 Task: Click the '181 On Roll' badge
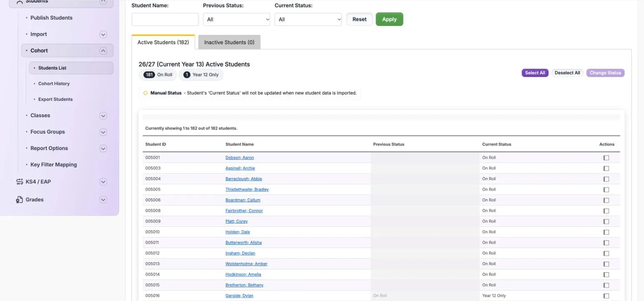[x=158, y=75]
